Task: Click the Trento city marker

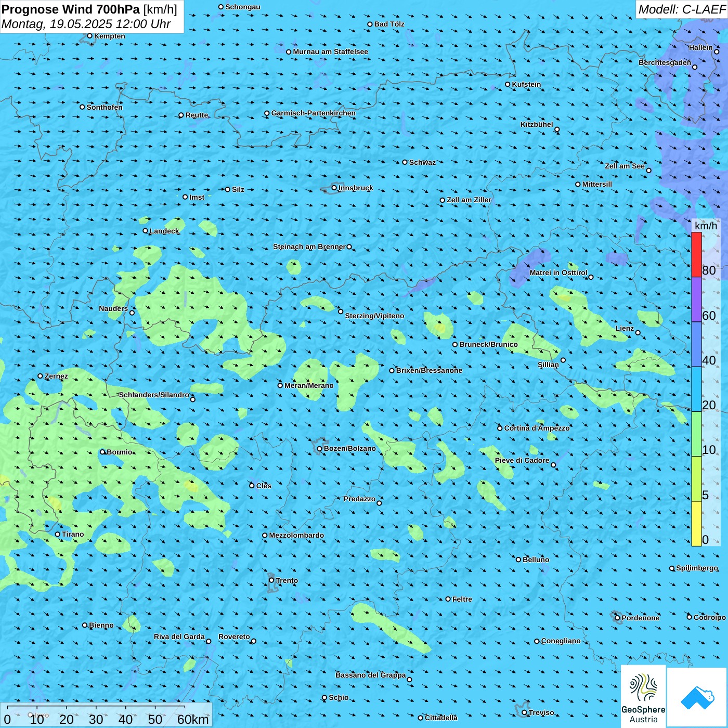Action: (271, 580)
